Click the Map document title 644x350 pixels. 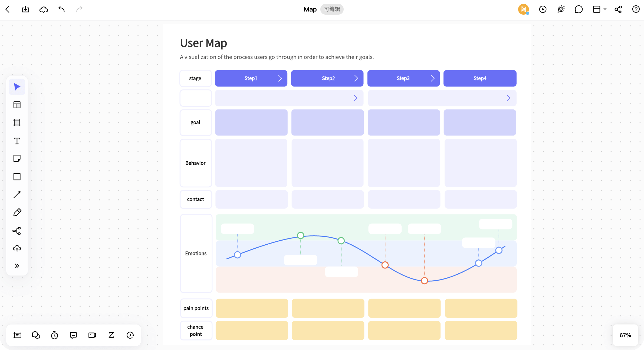pos(310,9)
